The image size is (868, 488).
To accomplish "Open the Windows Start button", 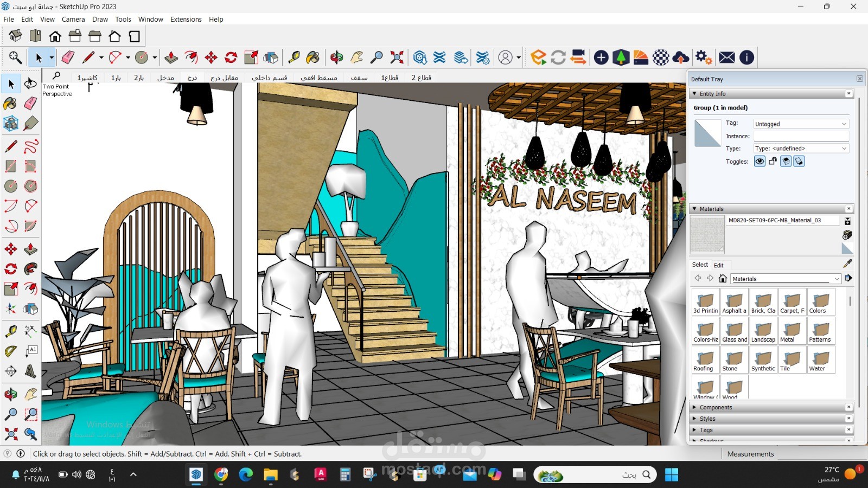I will pos(672,475).
